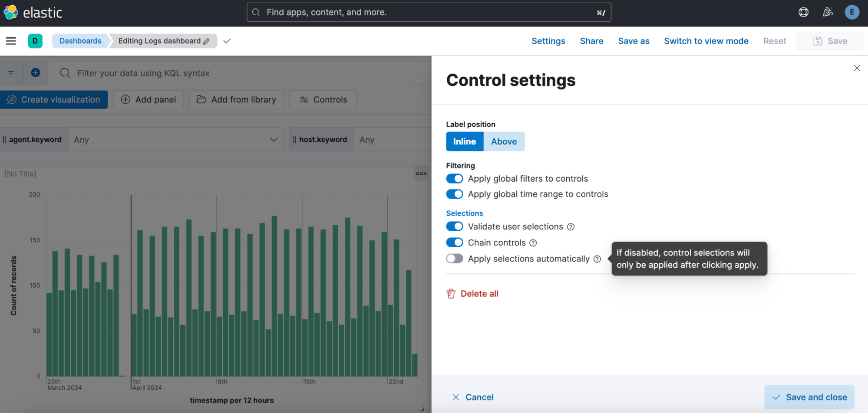Viewport: 868px width, 413px height.
Task: Open the user avatar menu
Action: (851, 12)
